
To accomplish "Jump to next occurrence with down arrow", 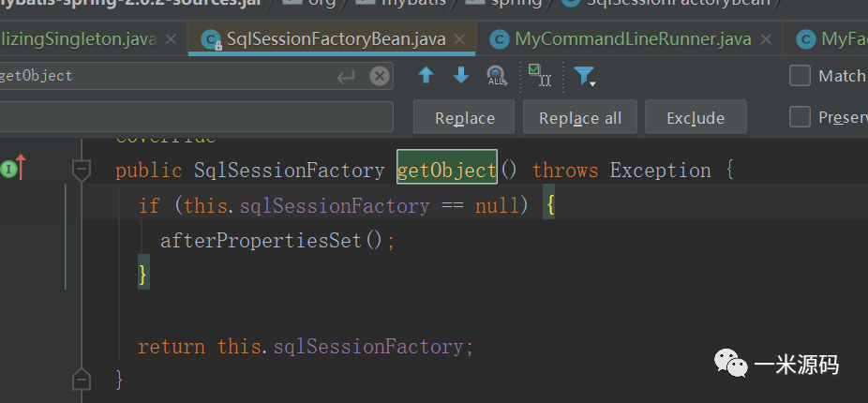I will pyautogui.click(x=461, y=76).
